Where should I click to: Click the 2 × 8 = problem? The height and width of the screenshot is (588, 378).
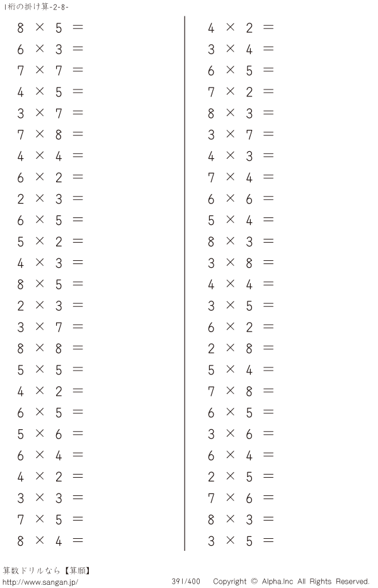point(241,349)
